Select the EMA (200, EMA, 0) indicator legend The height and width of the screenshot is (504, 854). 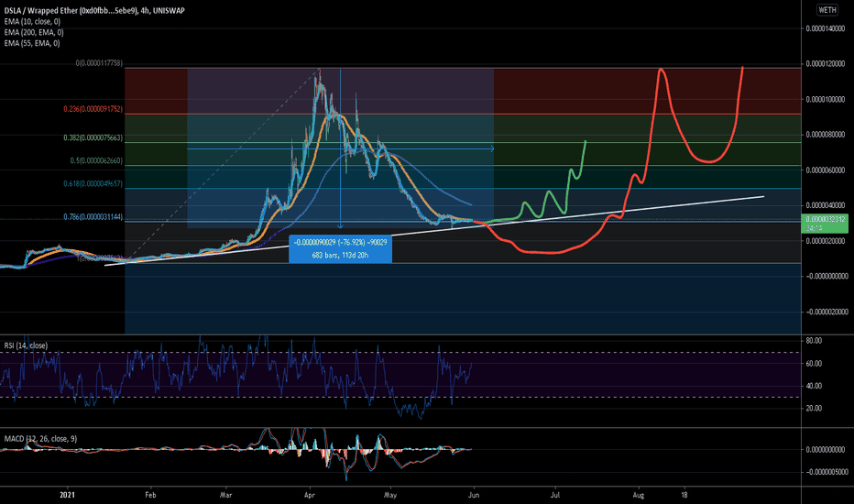coord(34,32)
